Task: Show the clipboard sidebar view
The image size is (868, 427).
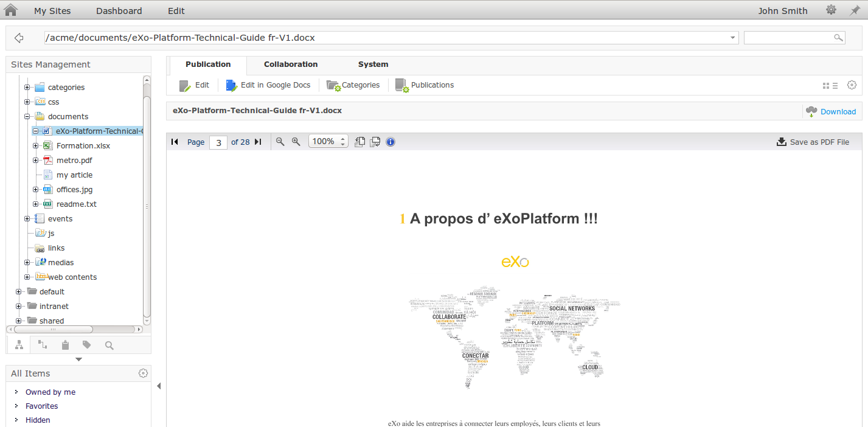Action: [65, 345]
